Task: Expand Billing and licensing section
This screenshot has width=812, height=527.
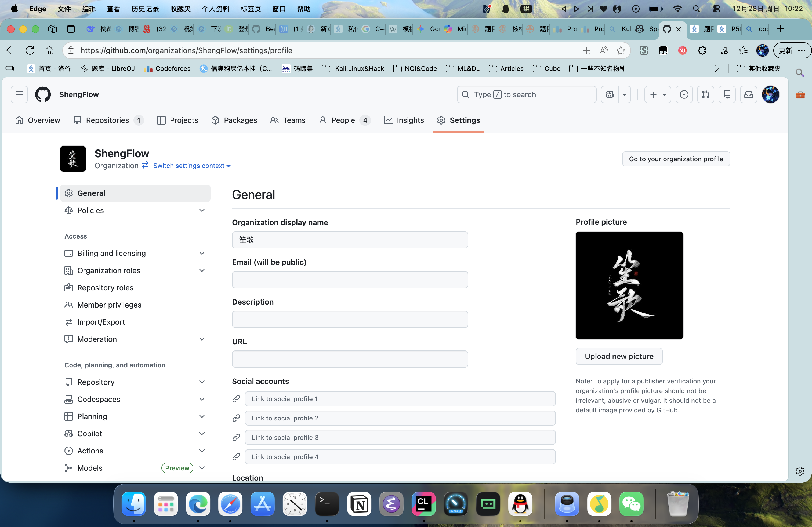Action: (x=202, y=253)
